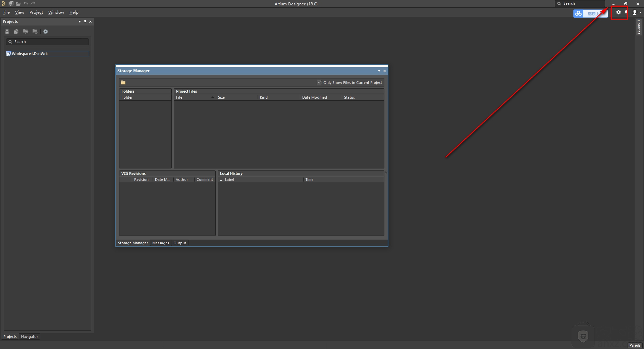Open the Preferences gear icon at top right
644x349 pixels.
(619, 12)
